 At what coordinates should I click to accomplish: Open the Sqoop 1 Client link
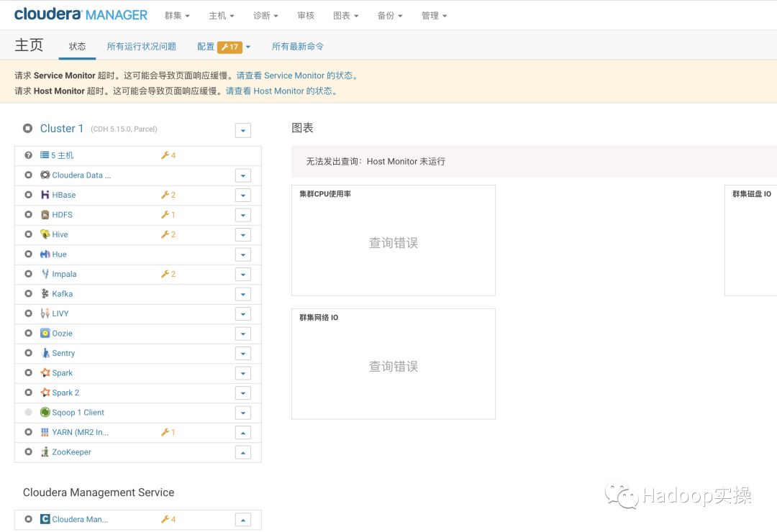[x=78, y=412]
